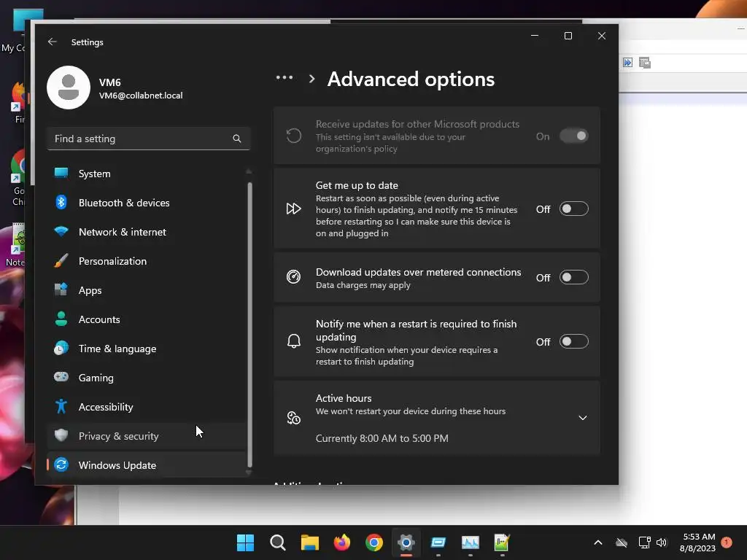Open the blue window app on the taskbar
The height and width of the screenshot is (560, 747).
click(x=438, y=542)
